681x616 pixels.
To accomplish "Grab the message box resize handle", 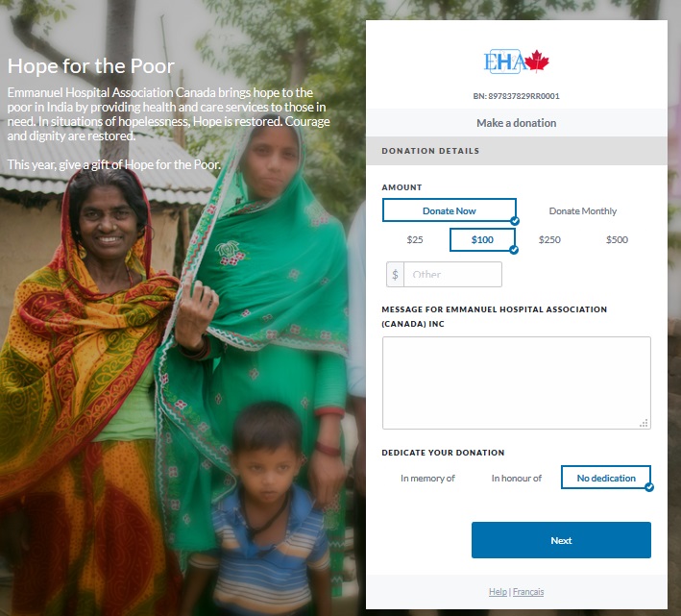I will pyautogui.click(x=644, y=423).
